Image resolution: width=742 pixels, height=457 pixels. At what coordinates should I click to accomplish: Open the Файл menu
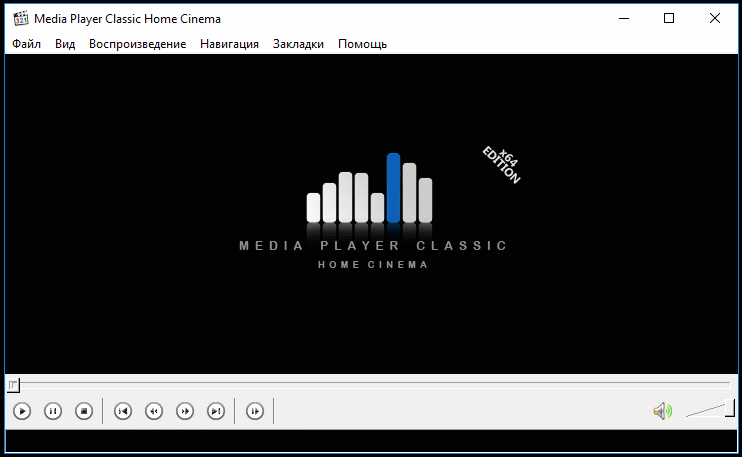point(26,44)
